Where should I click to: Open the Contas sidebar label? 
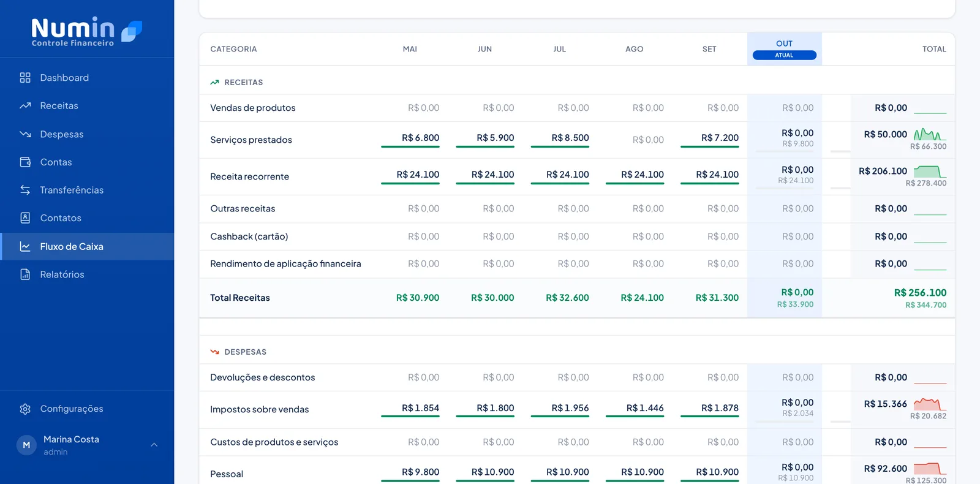(x=56, y=162)
